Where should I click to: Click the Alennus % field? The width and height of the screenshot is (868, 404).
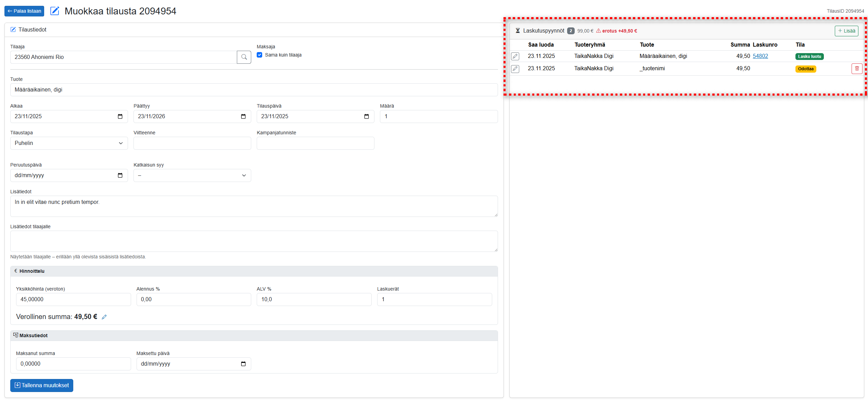coord(194,299)
